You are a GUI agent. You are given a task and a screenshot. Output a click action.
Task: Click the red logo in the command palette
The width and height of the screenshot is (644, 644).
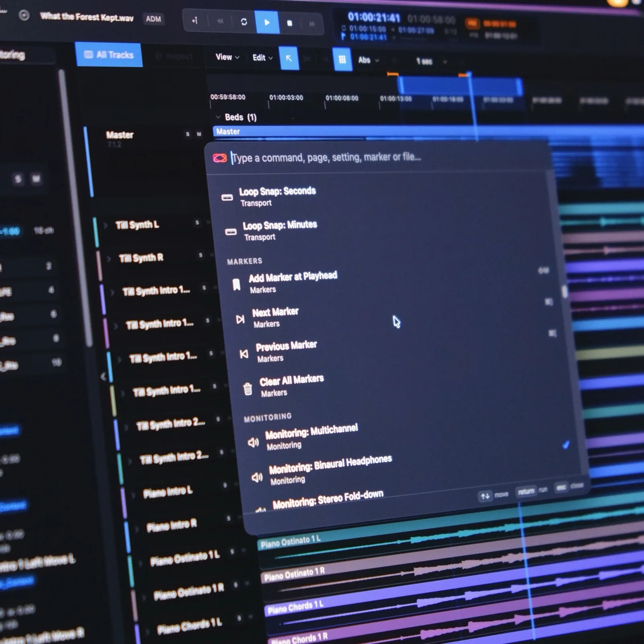click(x=220, y=158)
